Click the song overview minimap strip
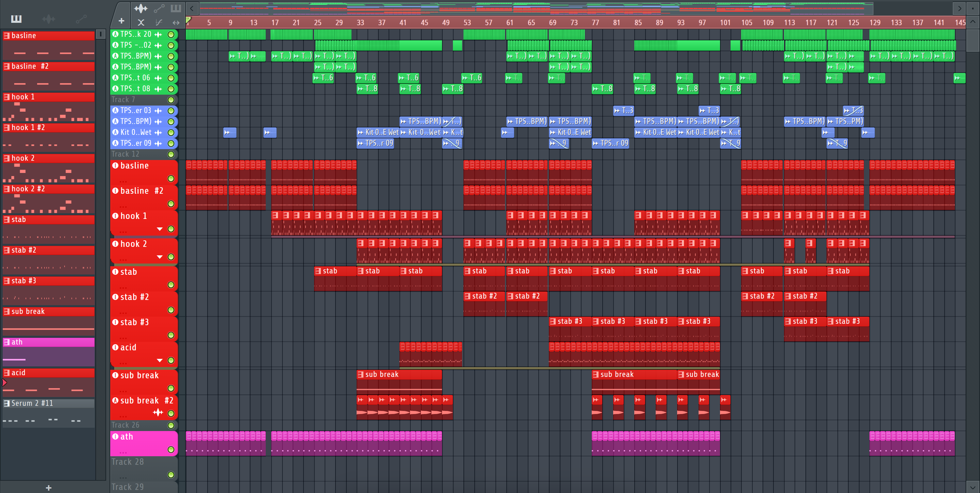 pyautogui.click(x=536, y=9)
